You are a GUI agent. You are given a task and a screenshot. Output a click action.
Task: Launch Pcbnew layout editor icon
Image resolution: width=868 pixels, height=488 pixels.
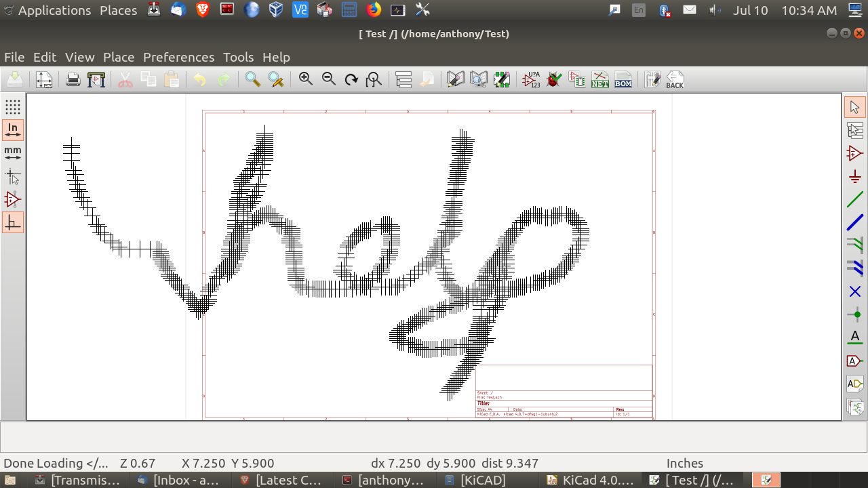coord(652,80)
